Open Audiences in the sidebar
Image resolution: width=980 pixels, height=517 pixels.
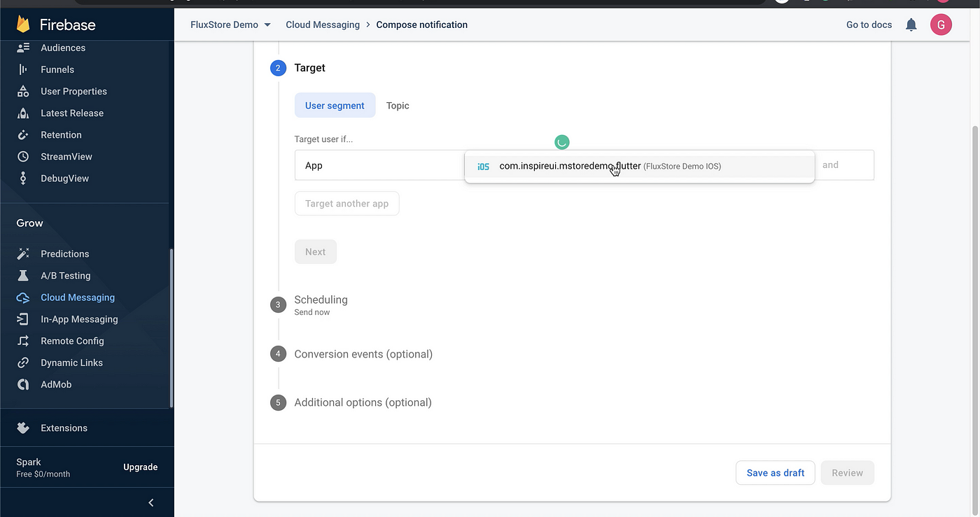(63, 48)
